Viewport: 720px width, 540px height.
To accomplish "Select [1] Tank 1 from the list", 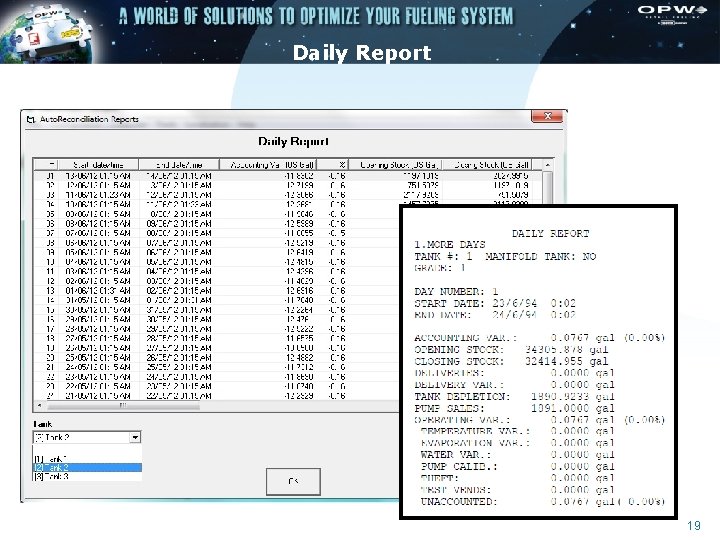I will tap(87, 458).
